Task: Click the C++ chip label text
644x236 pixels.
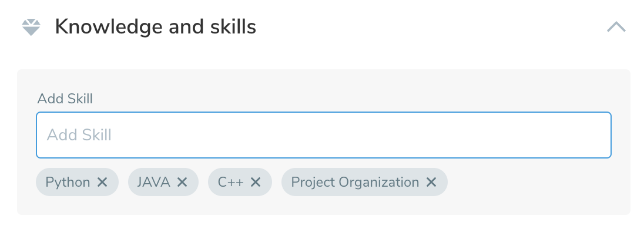Action: click(x=230, y=182)
